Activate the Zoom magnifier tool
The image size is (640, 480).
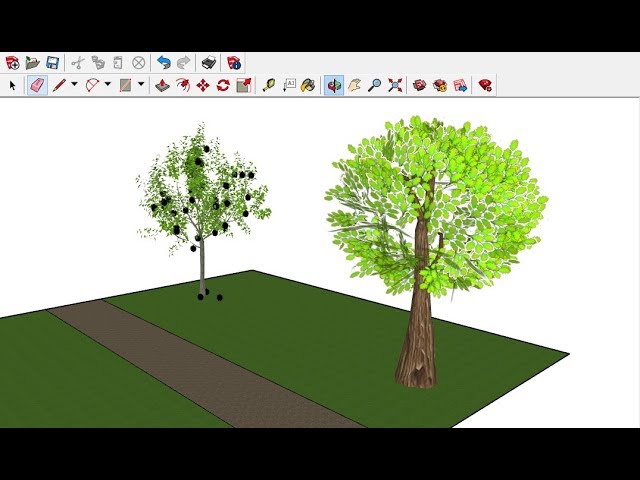point(374,85)
